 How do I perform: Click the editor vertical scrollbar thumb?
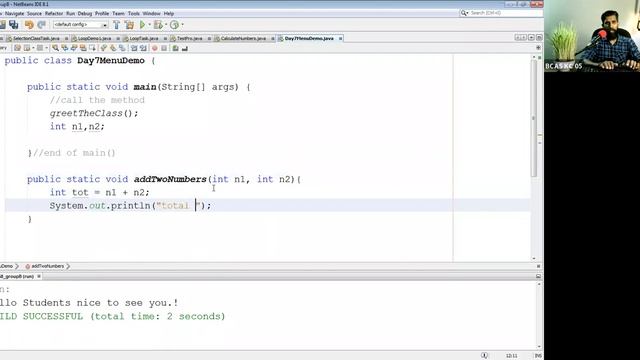coord(534,118)
